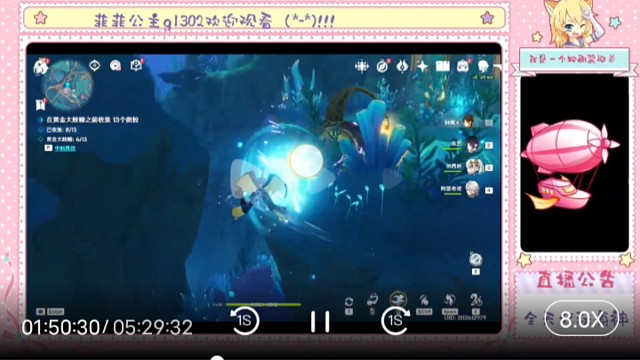
Task: Click the swirl skill icon with Space key
Action: coord(449,301)
